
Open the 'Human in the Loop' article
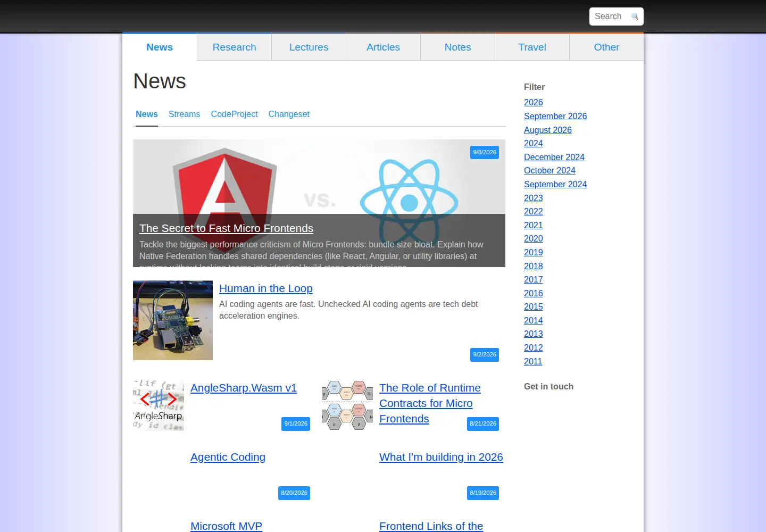266,288
